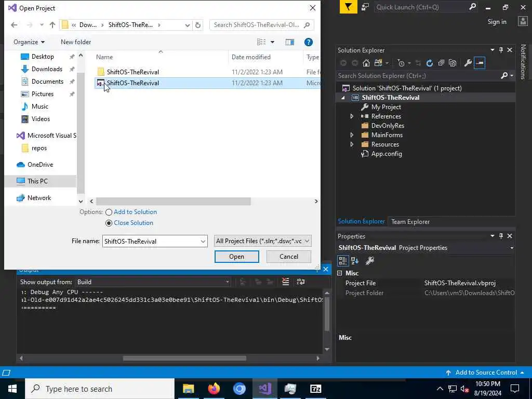Screen dimensions: 532x399
Task: Click Add to Source Control in status bar
Action: (486, 373)
